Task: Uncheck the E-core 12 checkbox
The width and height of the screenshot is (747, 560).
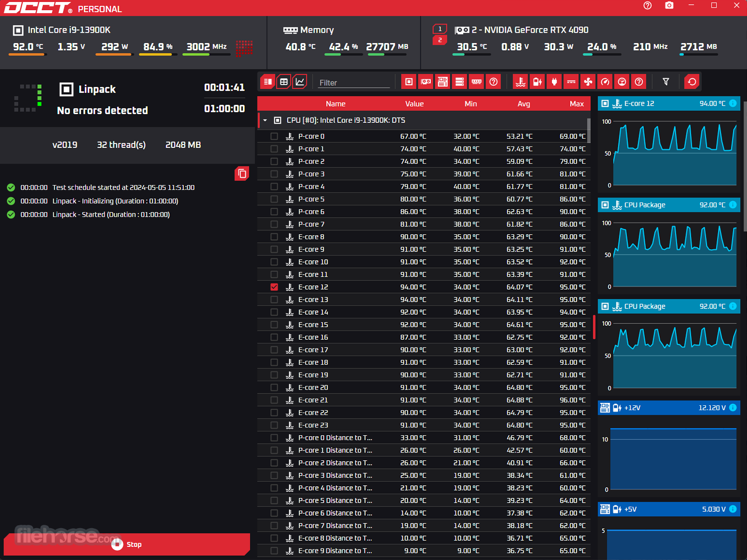Action: click(274, 287)
